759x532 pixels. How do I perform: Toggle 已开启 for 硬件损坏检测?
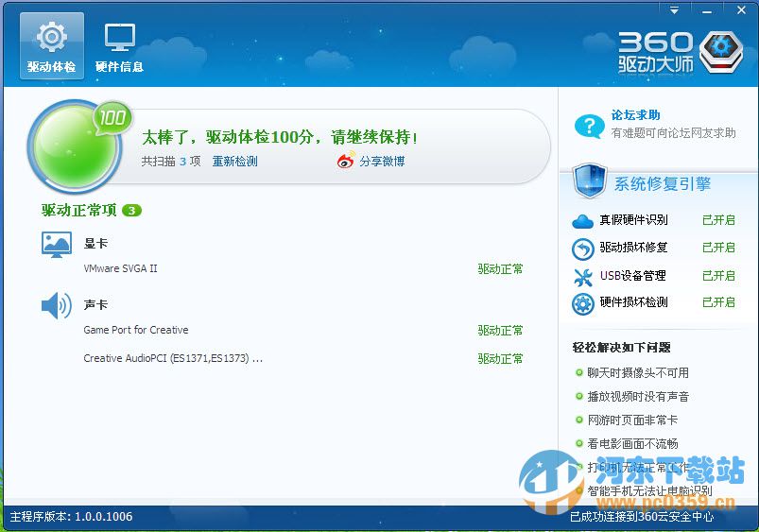[x=718, y=302]
